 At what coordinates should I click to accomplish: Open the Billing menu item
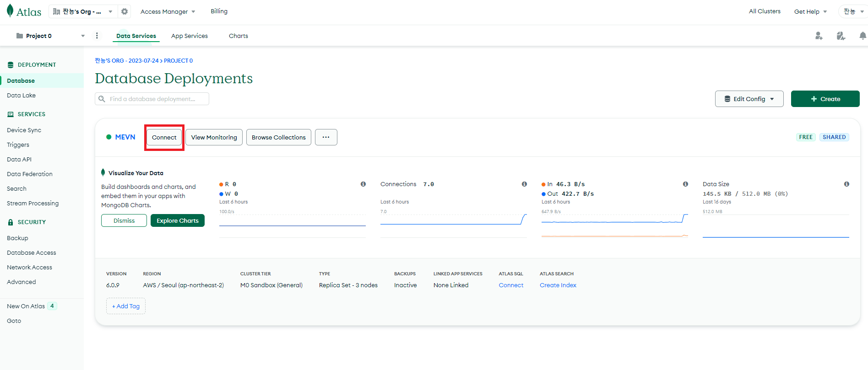219,11
